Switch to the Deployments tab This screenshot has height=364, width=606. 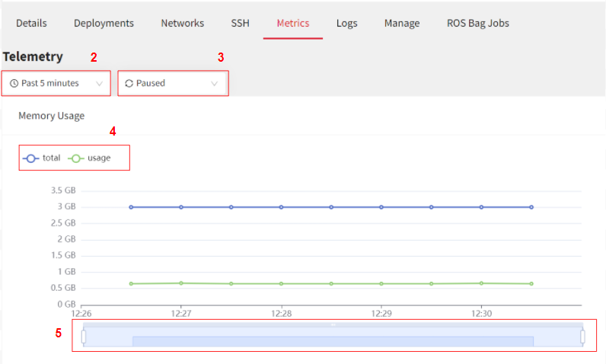pyautogui.click(x=104, y=23)
